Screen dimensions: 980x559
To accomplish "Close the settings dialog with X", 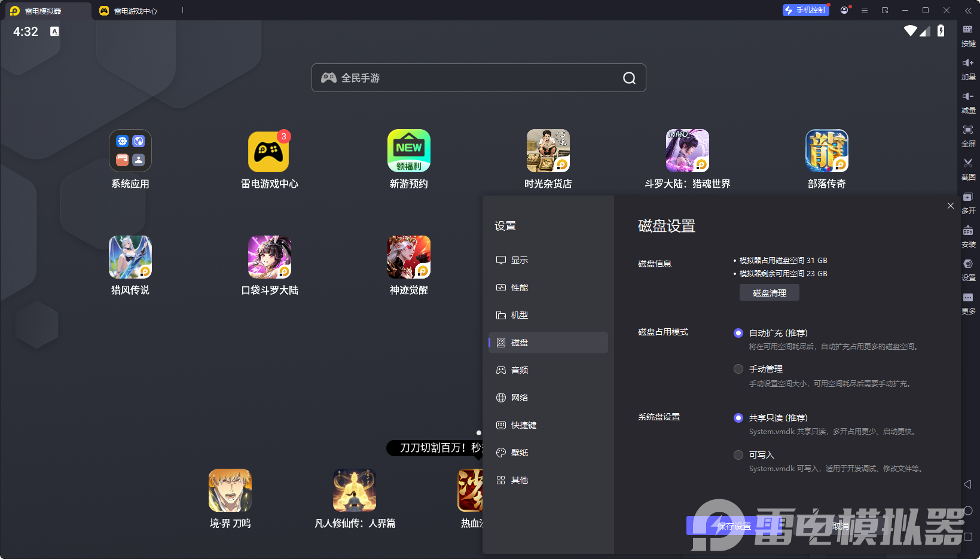I will tap(951, 206).
